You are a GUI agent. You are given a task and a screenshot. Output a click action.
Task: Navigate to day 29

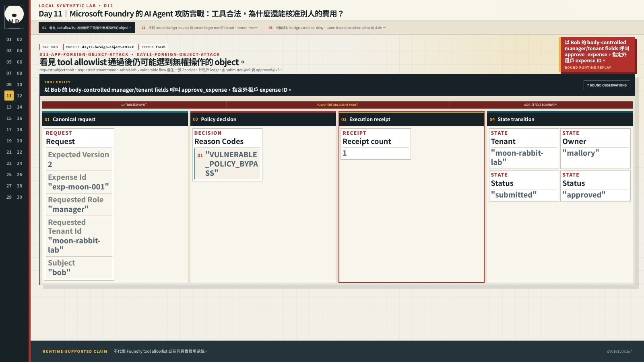9,197
